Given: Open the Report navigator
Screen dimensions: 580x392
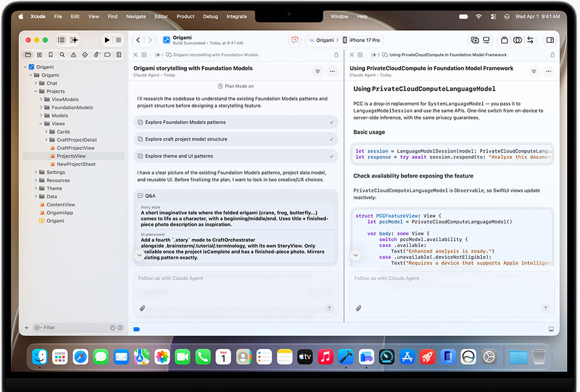Looking at the screenshot, I should (x=119, y=55).
